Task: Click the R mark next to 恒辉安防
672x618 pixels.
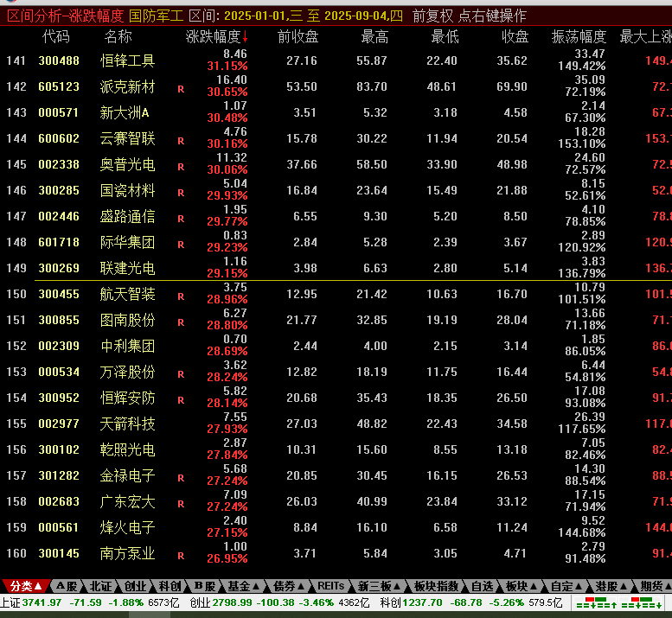Action: (181, 400)
